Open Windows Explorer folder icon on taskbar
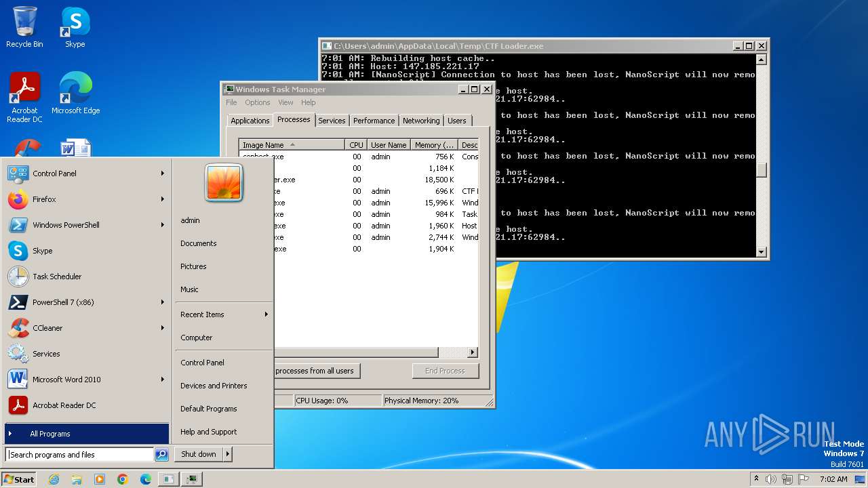This screenshot has height=488, width=868. (x=77, y=479)
